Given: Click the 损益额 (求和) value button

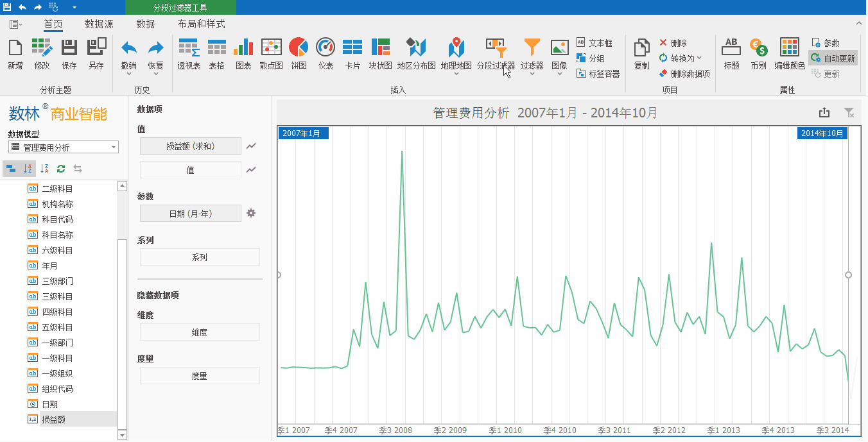Looking at the screenshot, I should [x=190, y=146].
